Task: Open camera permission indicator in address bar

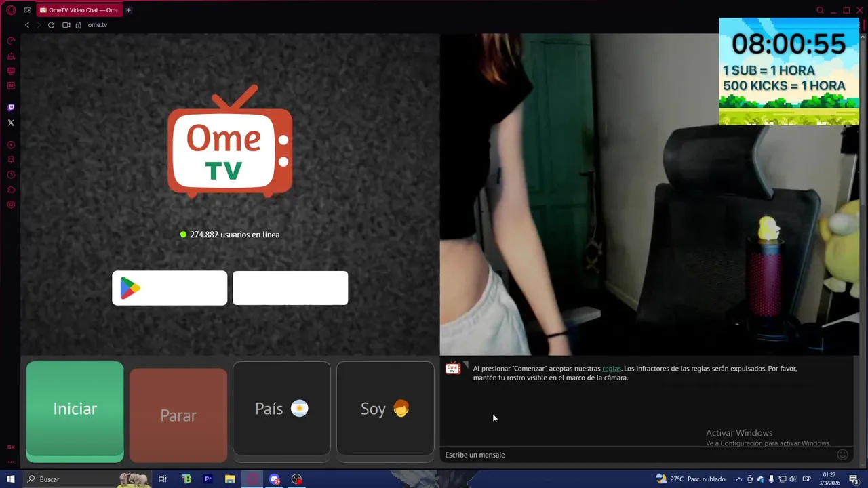Action: pos(66,25)
